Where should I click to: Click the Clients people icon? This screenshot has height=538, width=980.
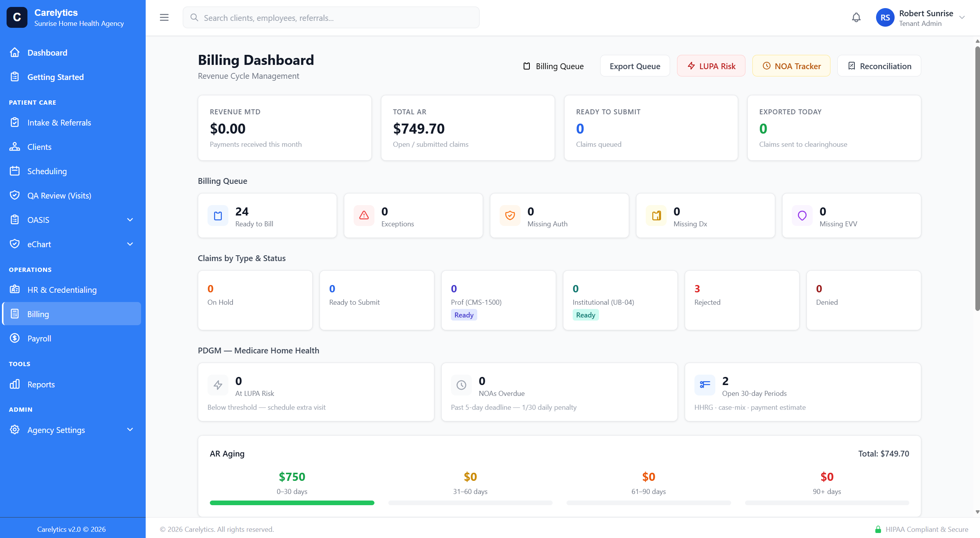[15, 147]
